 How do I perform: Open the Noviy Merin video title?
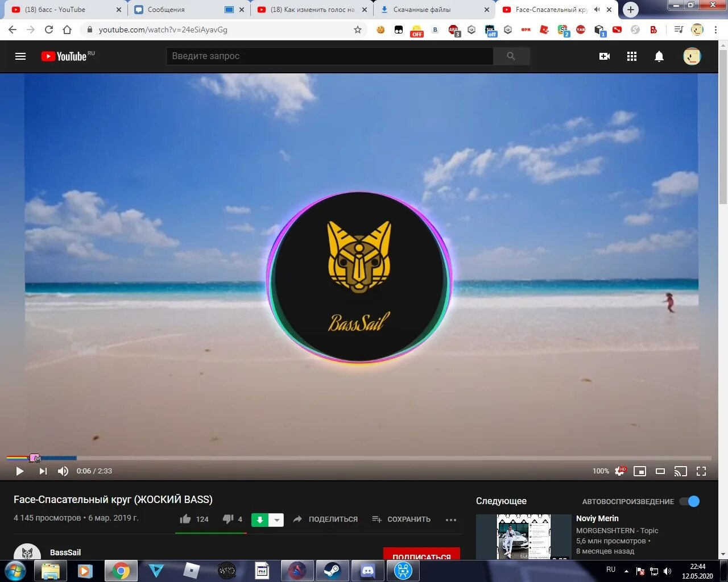(x=597, y=518)
